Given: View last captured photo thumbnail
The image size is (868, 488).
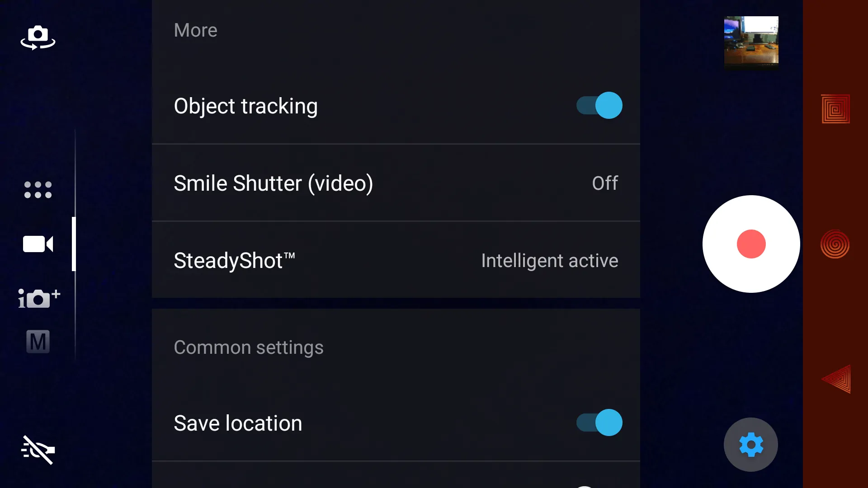Looking at the screenshot, I should coord(751,40).
